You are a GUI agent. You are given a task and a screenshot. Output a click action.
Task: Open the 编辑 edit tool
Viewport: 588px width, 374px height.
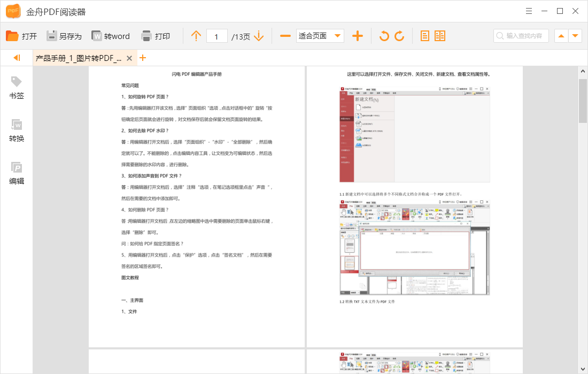[x=17, y=173]
